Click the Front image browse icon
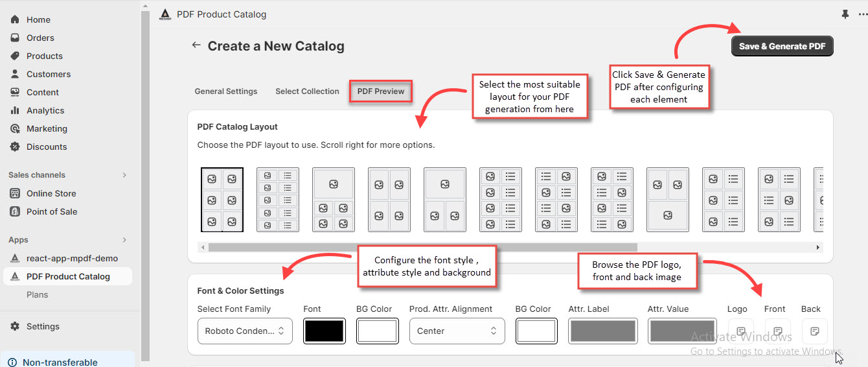 (778, 331)
